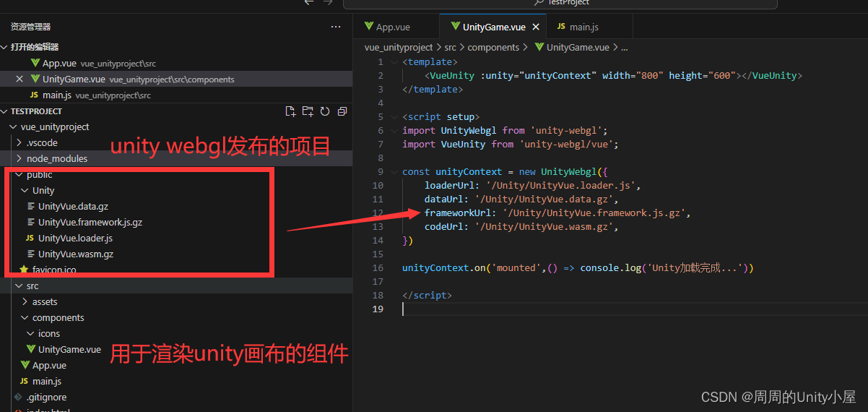Close the UnityGame.vue editor tab

click(x=536, y=27)
